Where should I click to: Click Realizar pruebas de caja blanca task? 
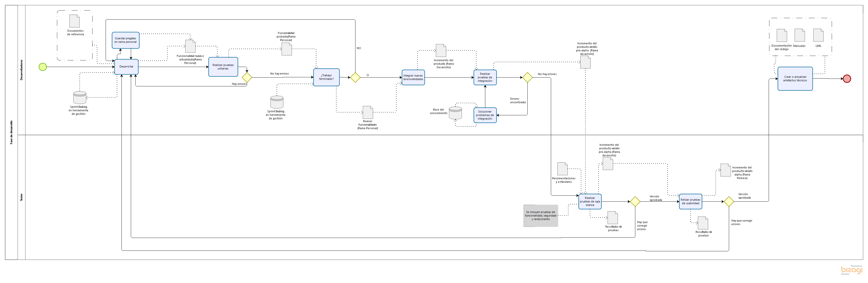[x=590, y=202]
